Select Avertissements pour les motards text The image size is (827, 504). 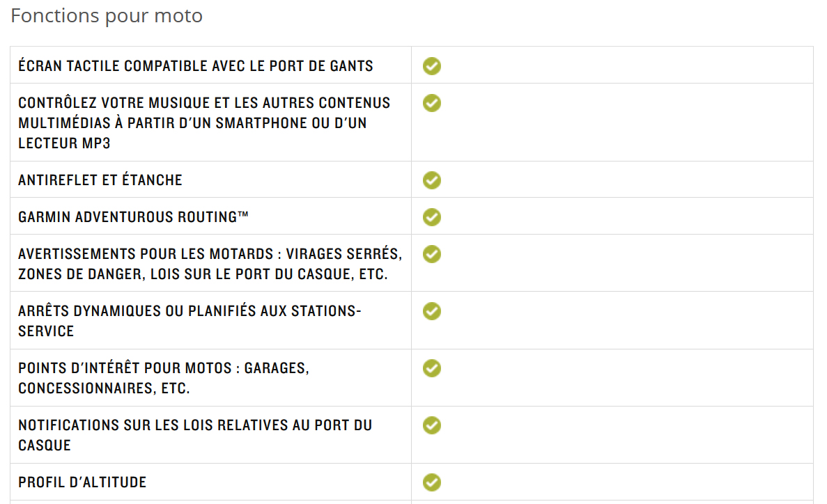pyautogui.click(x=210, y=264)
